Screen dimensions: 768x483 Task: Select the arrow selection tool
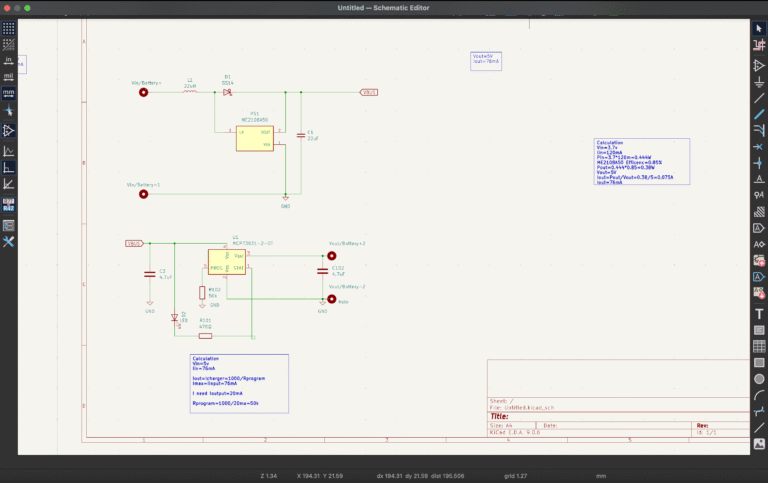pyautogui.click(x=759, y=28)
